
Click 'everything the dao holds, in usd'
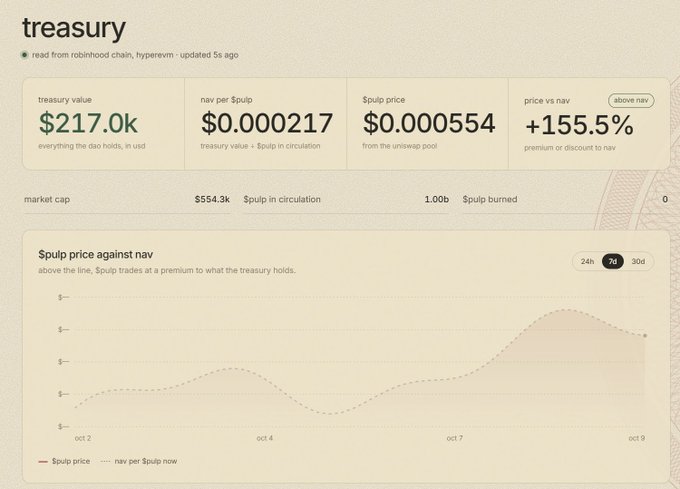(92, 146)
